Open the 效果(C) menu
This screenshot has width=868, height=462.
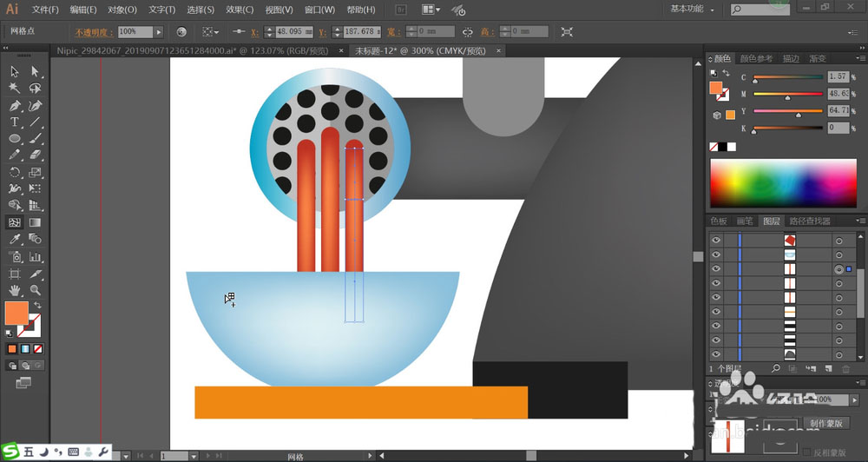pos(240,10)
